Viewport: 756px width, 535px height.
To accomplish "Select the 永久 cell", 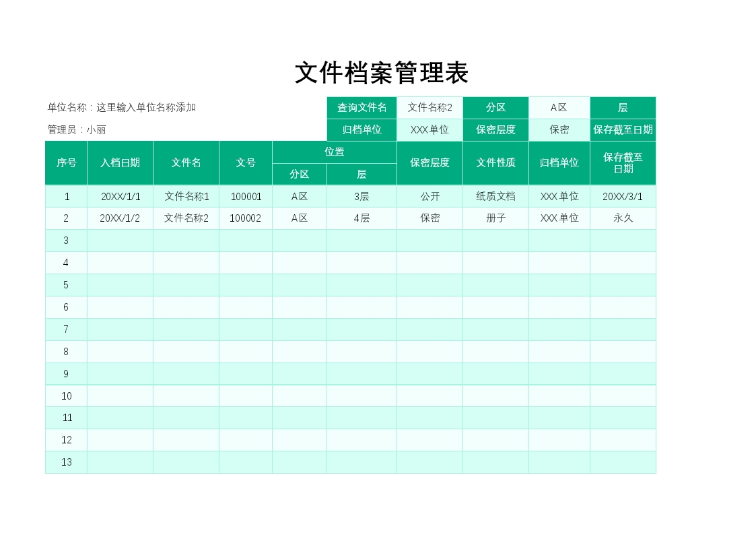I will click(x=623, y=218).
